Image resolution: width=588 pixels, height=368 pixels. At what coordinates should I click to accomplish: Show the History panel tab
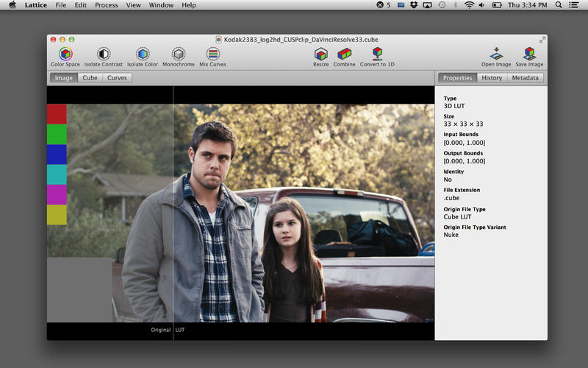(x=492, y=77)
